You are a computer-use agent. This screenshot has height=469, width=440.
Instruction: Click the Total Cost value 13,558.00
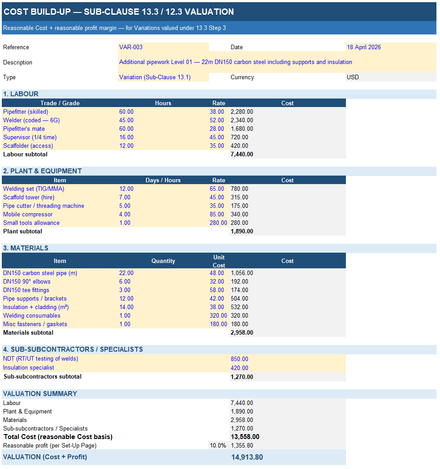click(x=245, y=437)
